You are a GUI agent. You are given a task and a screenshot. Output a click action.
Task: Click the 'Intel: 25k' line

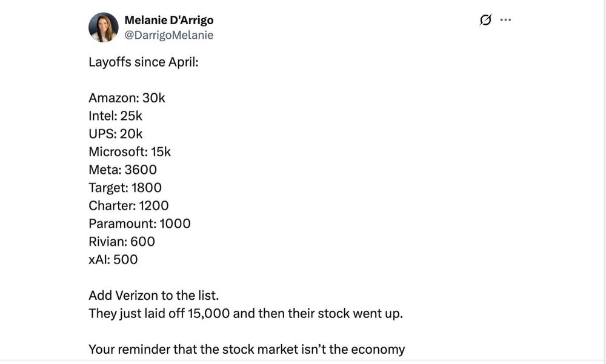coord(115,116)
